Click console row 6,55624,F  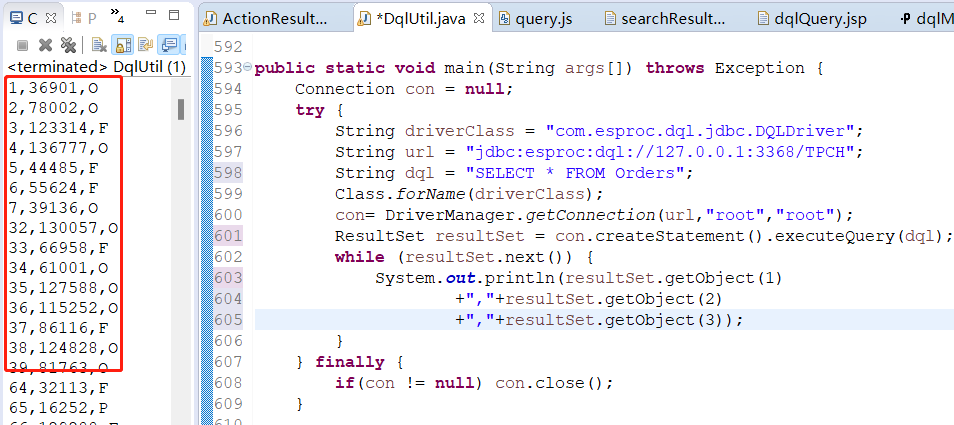pyautogui.click(x=53, y=188)
